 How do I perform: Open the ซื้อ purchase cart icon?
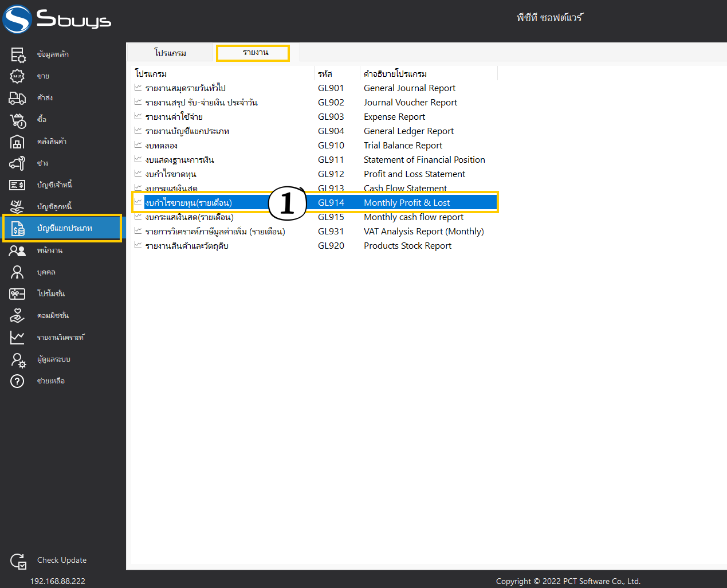pos(18,120)
